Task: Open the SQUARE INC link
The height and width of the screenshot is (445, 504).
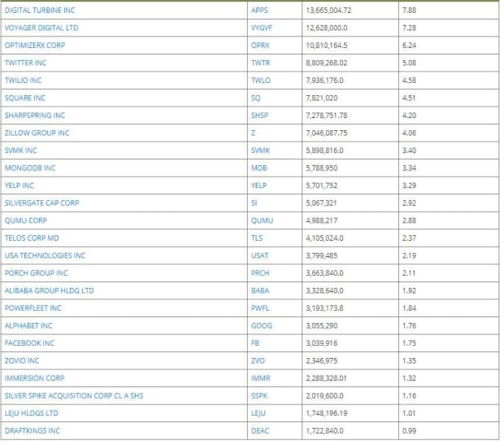Action: pyautogui.click(x=24, y=98)
